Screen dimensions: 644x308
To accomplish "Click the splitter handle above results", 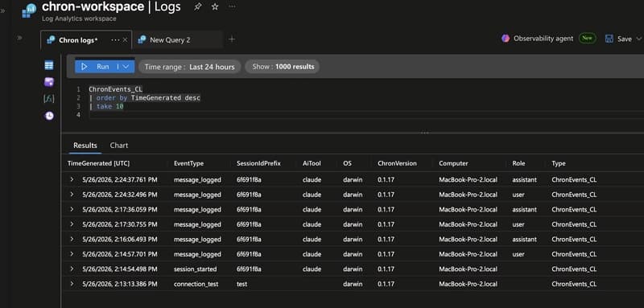I will (x=425, y=133).
